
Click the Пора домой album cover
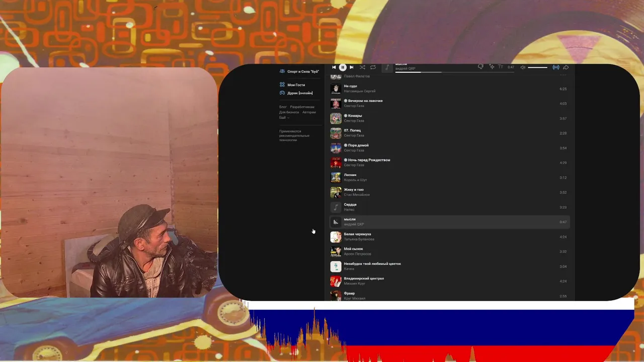tap(336, 148)
